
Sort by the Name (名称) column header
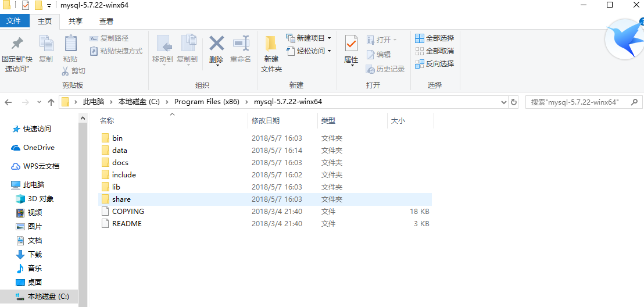[107, 121]
